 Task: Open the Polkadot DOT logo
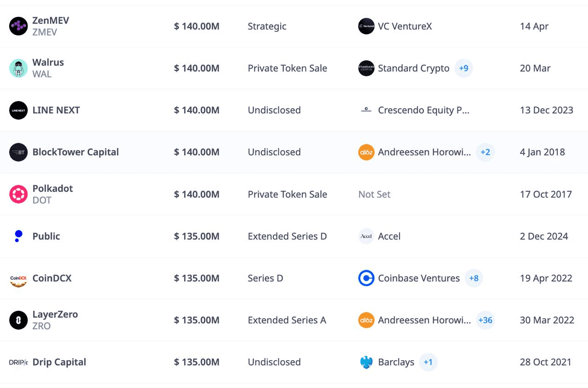(18, 194)
